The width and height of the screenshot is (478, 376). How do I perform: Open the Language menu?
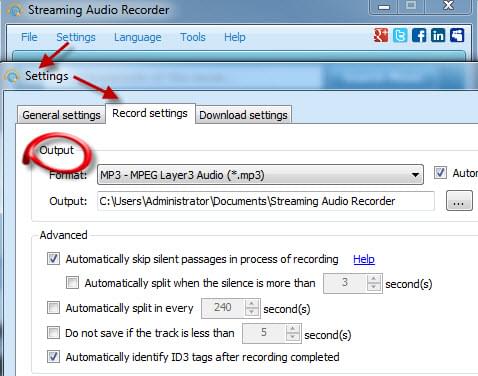click(137, 37)
